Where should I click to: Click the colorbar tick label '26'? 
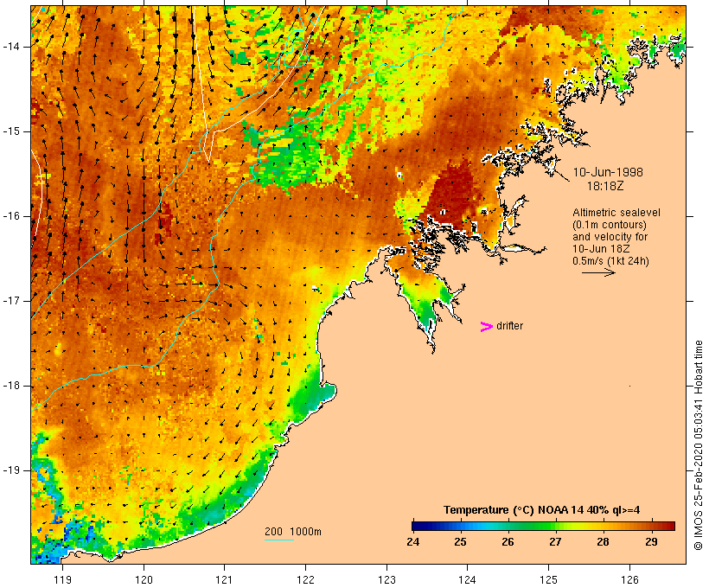[508, 542]
